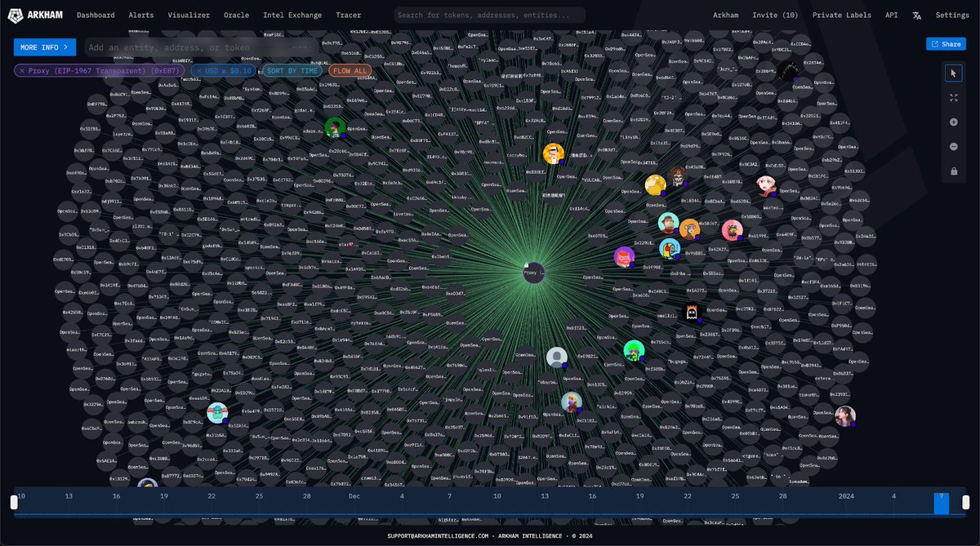Toggle the SORT BY TIME option

291,71
